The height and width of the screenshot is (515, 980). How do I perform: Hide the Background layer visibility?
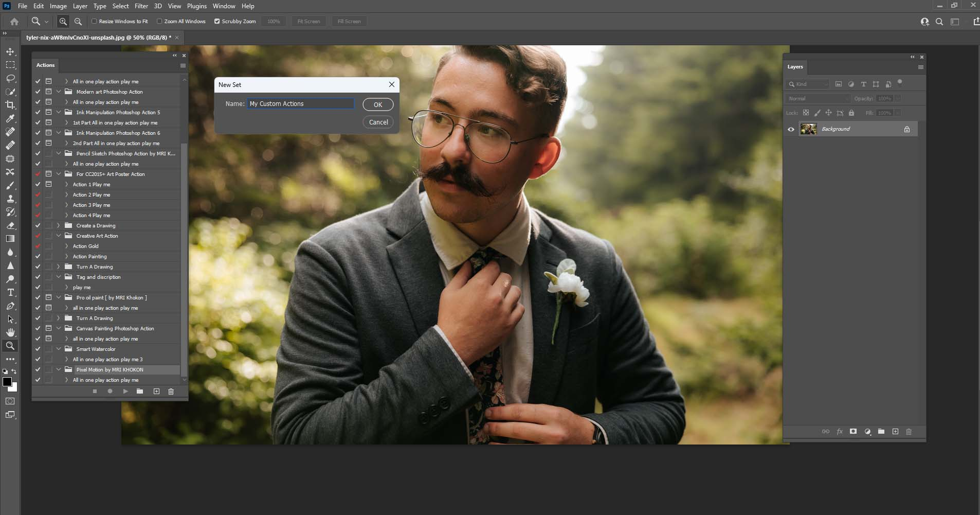tap(791, 129)
